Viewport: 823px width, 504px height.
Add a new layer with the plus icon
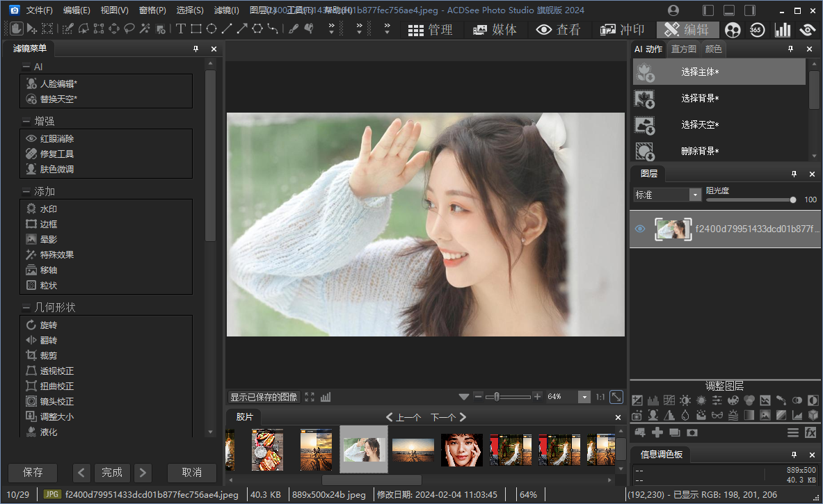656,432
